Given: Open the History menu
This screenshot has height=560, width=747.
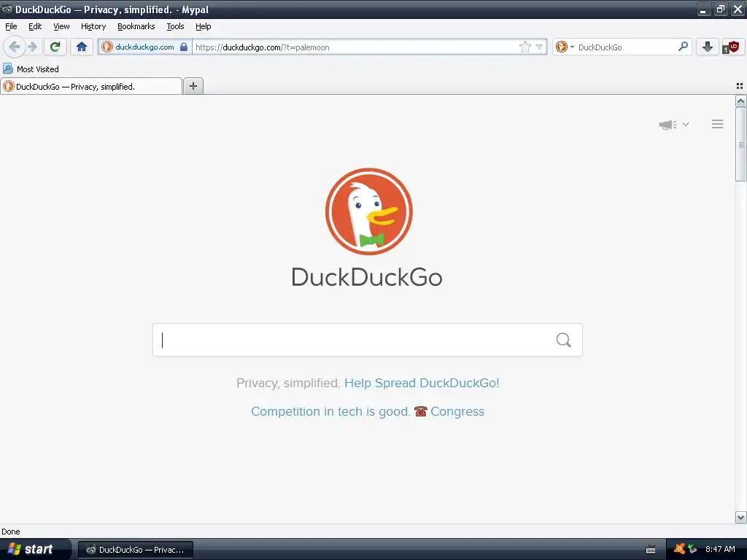Looking at the screenshot, I should coord(93,26).
